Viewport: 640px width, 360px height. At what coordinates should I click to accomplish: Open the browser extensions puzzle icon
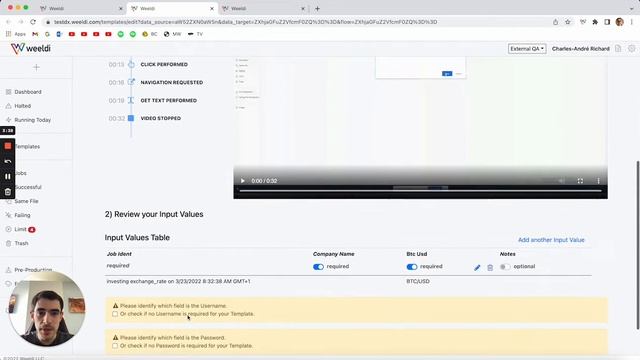pyautogui.click(x=595, y=22)
